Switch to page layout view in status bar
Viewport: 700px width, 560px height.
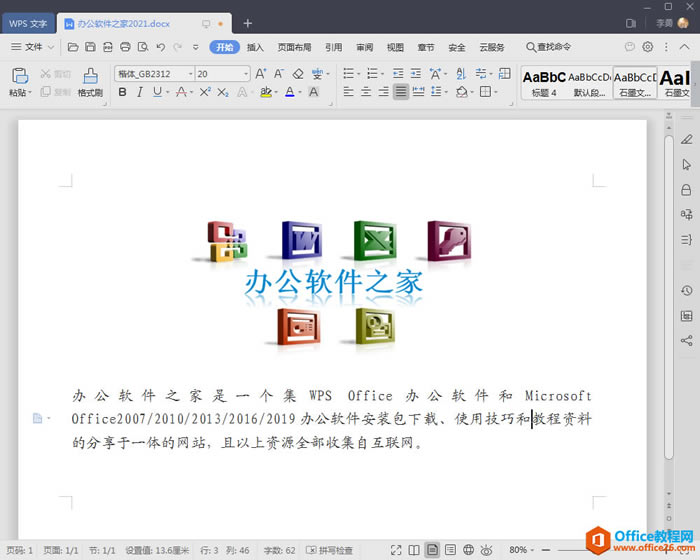432,550
